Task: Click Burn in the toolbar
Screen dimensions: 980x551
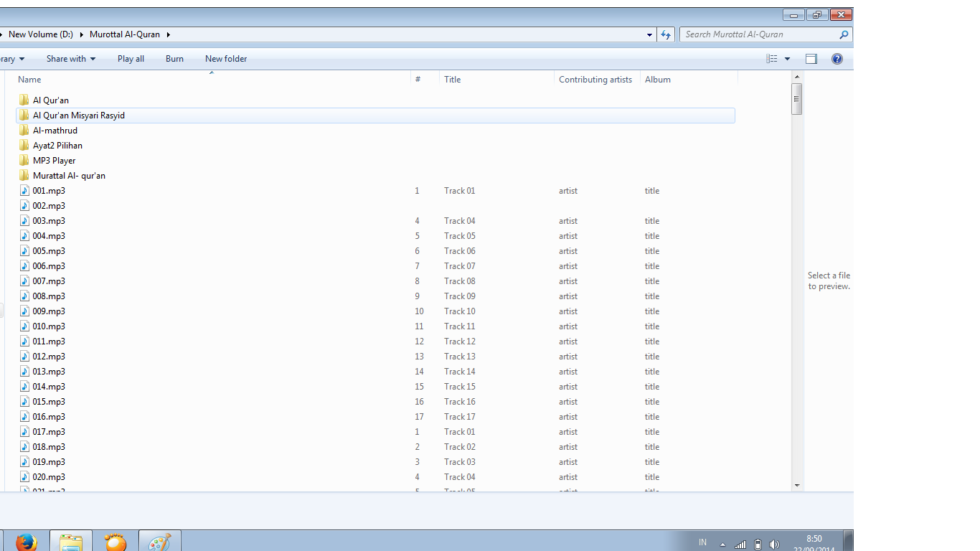Action: tap(174, 59)
